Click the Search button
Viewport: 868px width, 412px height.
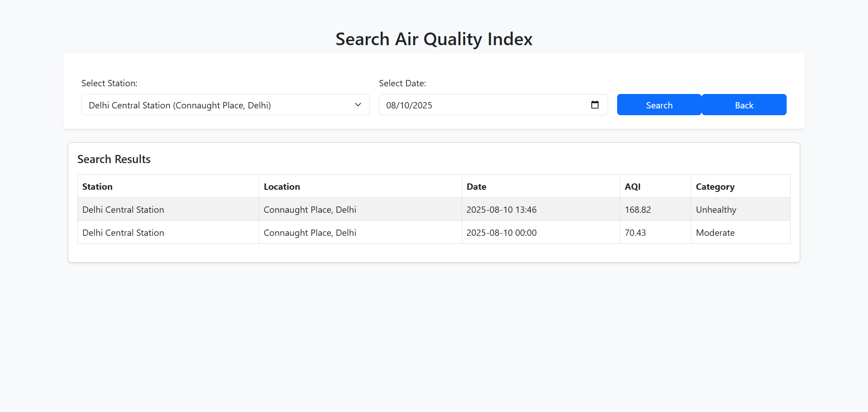click(659, 104)
